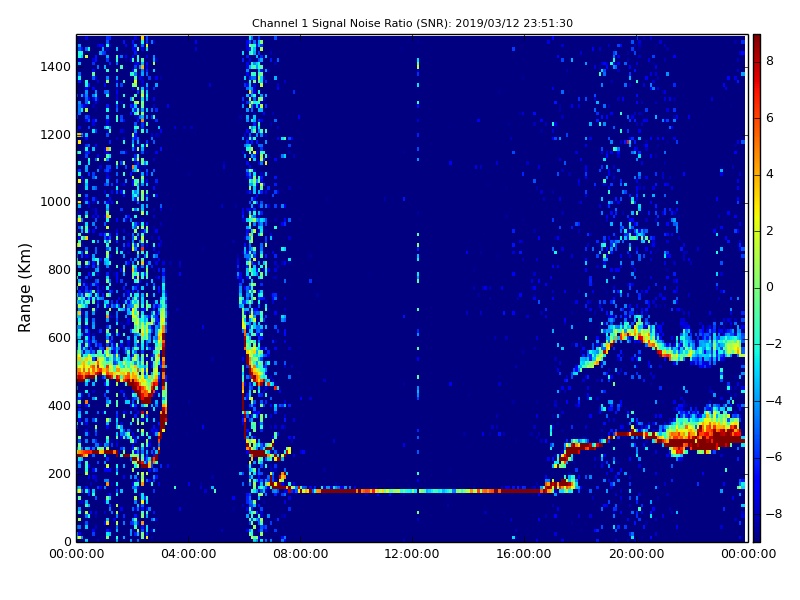Click the plot title showing Channel 1 SNR
The image size is (800, 600).
(x=412, y=23)
